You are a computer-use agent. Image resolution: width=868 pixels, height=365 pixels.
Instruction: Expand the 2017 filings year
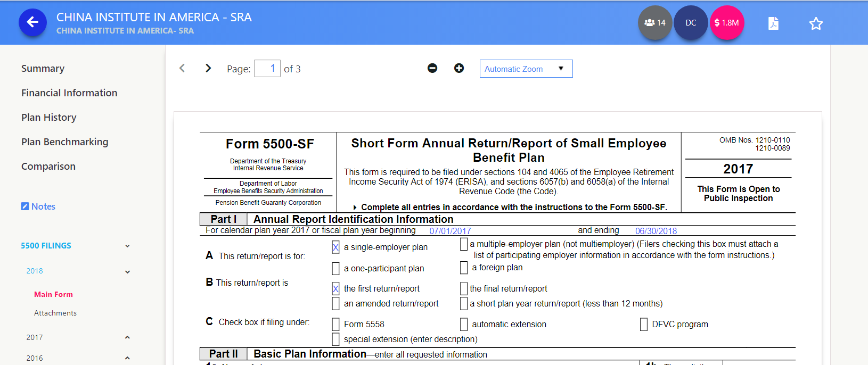[x=127, y=337]
